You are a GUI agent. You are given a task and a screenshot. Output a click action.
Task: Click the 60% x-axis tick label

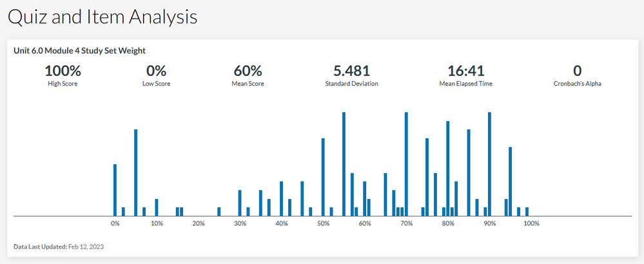tap(365, 223)
